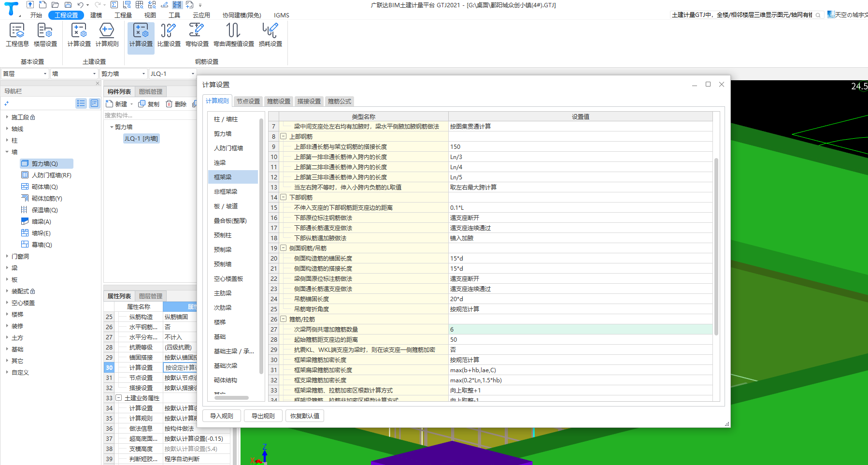The height and width of the screenshot is (465, 868).
Task: Click the upload icon in quick access toolbar
Action: (x=30, y=5)
